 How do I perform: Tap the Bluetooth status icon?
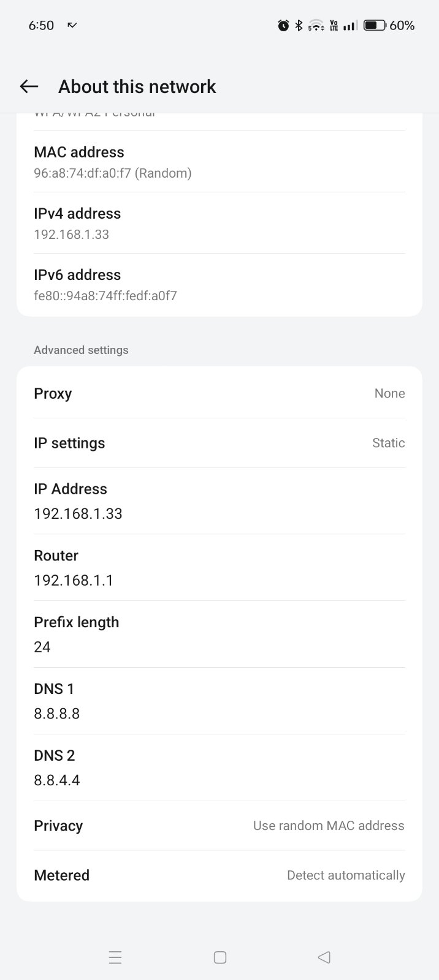[x=299, y=25]
